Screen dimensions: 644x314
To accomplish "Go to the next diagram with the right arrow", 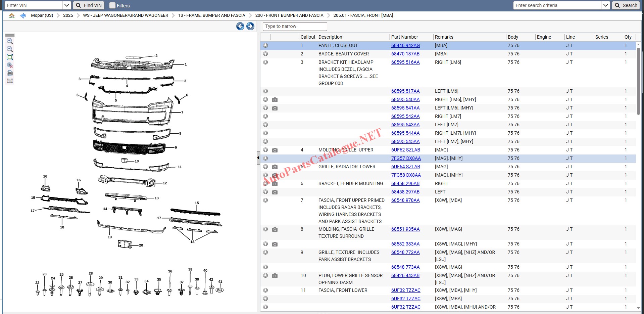I will pos(250,26).
